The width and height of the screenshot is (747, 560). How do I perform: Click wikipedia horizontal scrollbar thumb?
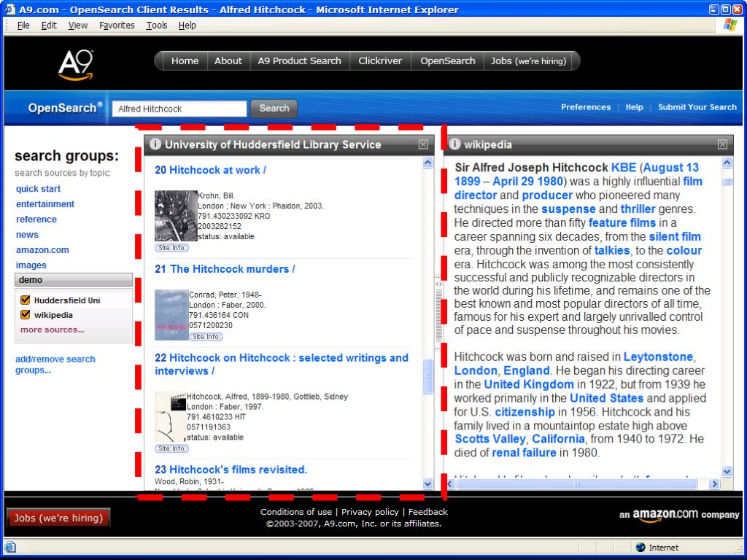coord(577,484)
